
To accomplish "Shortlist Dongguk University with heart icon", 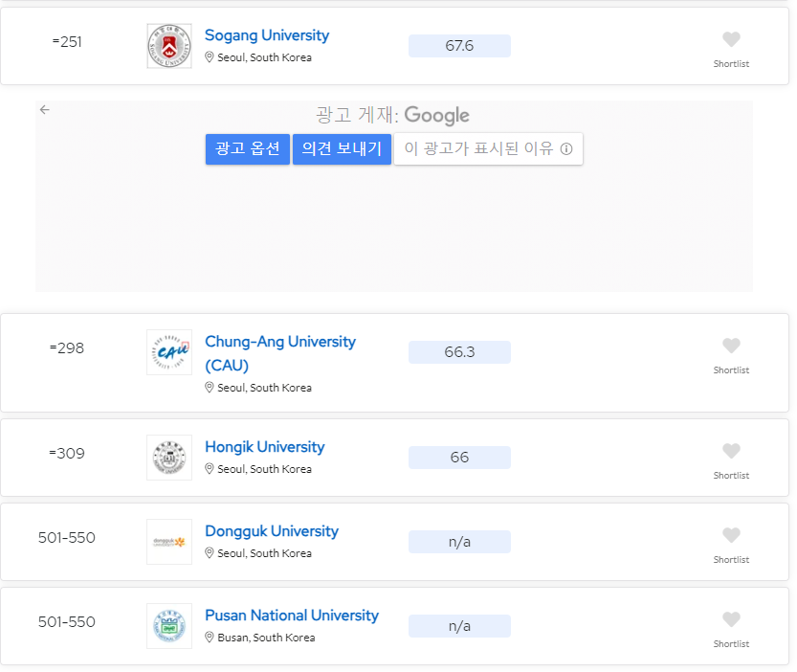I will click(x=731, y=535).
